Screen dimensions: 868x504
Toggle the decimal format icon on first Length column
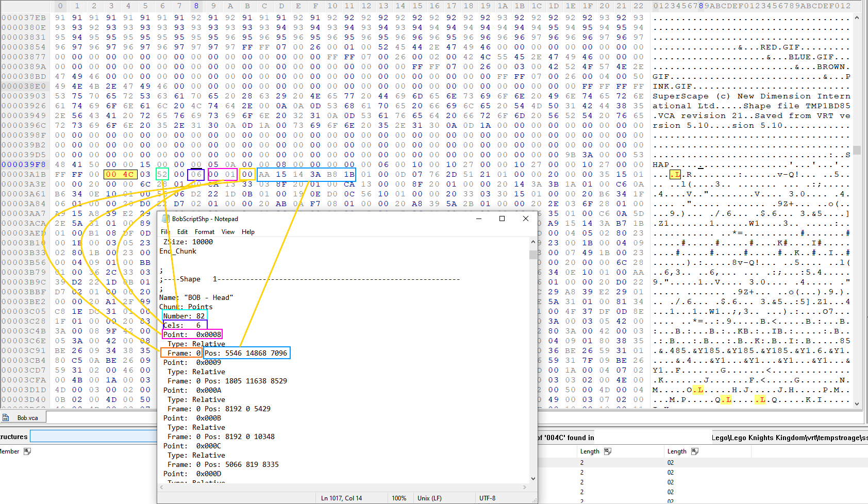(608, 451)
